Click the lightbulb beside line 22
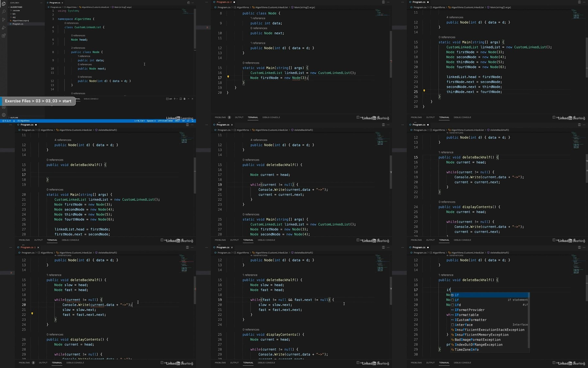Viewport: 588px width, 368px height. coord(32,314)
